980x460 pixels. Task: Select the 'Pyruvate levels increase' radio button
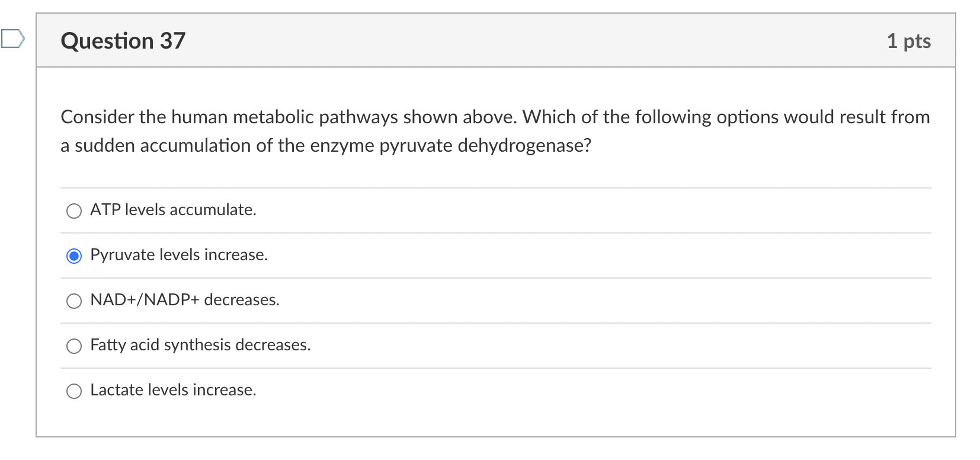point(73,256)
